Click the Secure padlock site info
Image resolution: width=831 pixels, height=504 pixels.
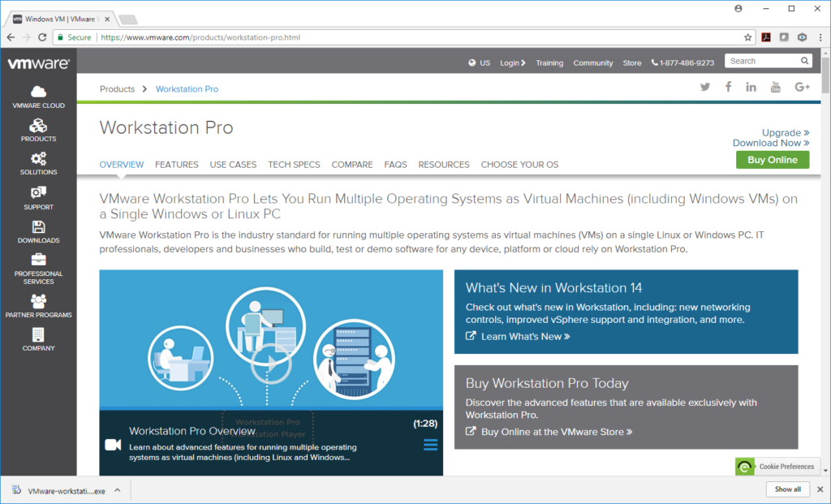(74, 37)
